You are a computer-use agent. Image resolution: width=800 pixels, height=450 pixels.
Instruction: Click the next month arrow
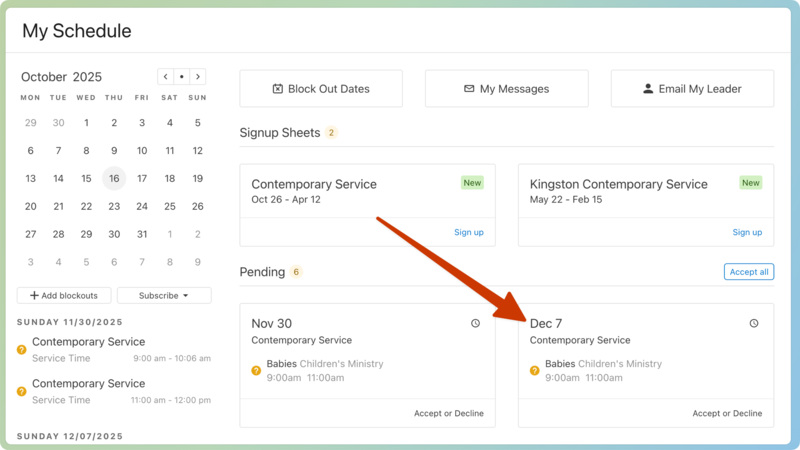(x=198, y=77)
